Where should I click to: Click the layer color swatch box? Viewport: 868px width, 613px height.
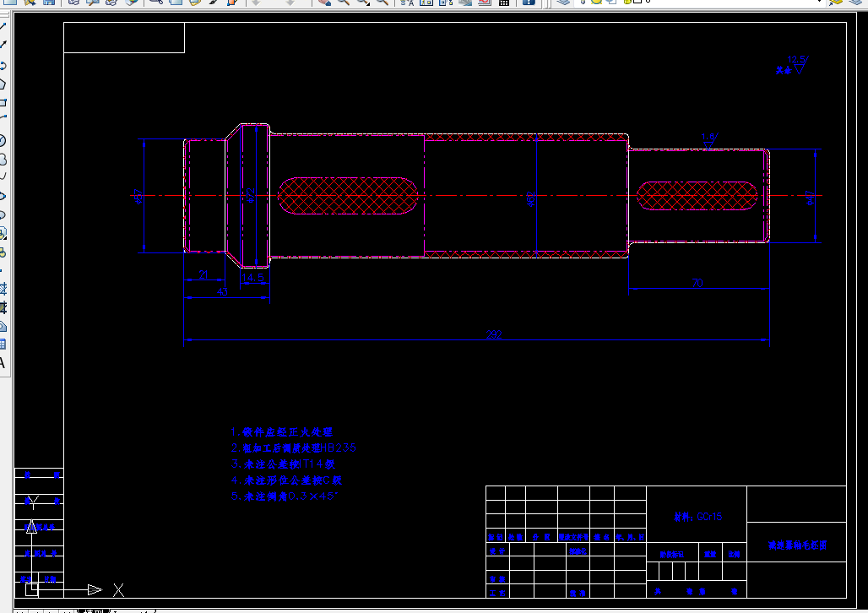(637, 2)
